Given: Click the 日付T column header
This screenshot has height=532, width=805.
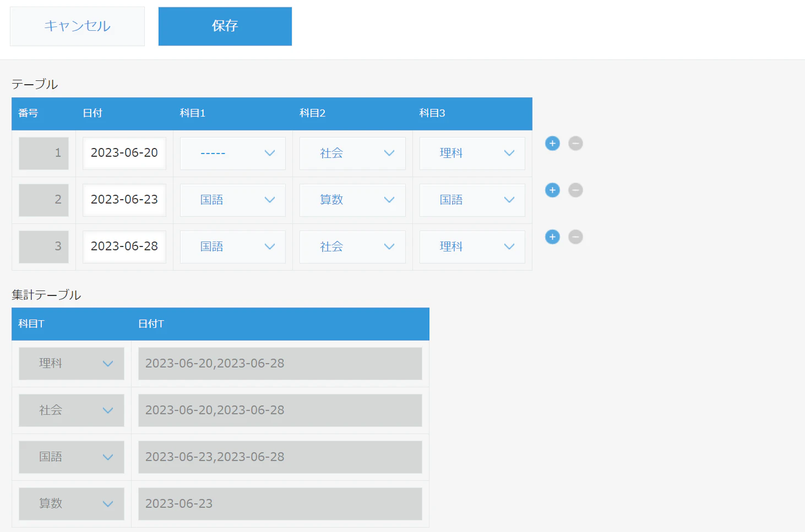Looking at the screenshot, I should (151, 324).
